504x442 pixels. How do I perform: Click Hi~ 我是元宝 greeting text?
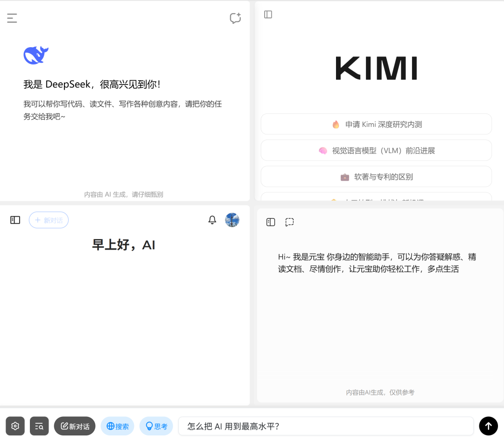[x=377, y=263]
